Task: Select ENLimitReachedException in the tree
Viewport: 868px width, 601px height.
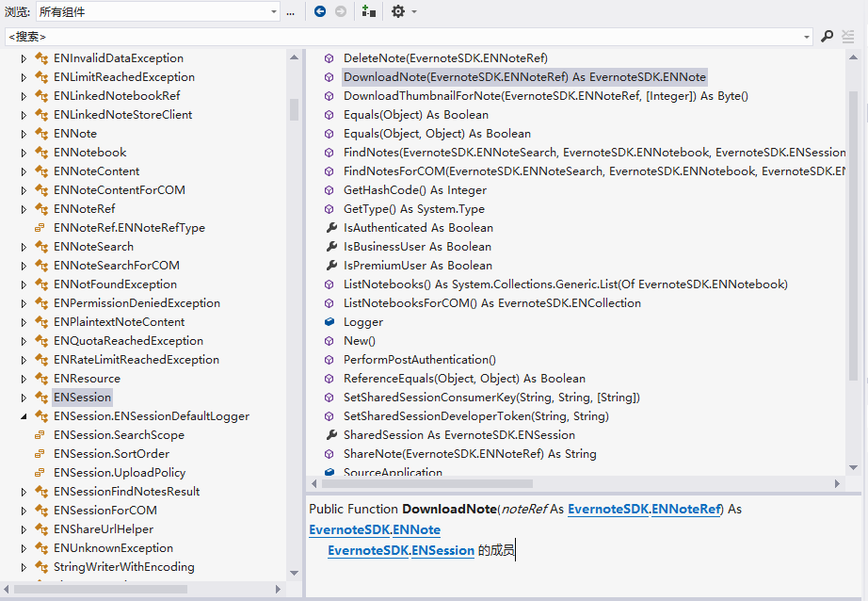Action: 124,77
